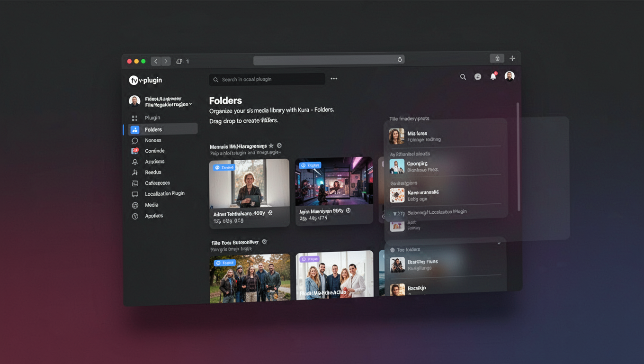The height and width of the screenshot is (364, 644).
Task: Click the gear icon beside the gallery title
Action: coord(279,146)
